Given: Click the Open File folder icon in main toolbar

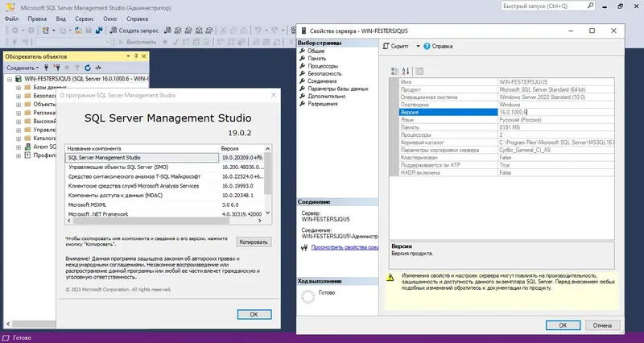Looking at the screenshot, I should click(x=78, y=31).
